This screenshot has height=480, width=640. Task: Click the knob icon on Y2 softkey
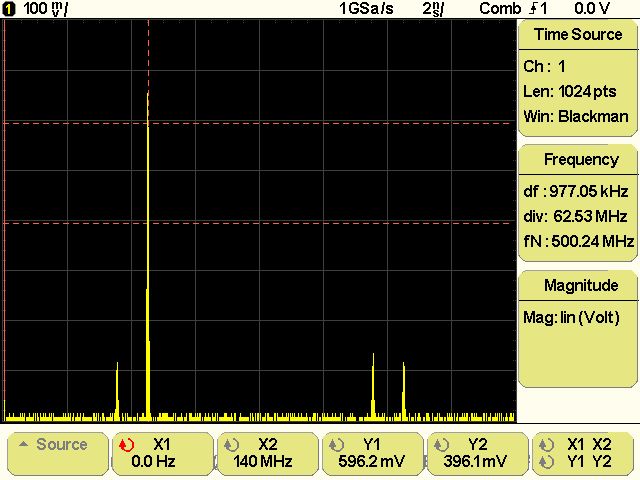tap(441, 445)
